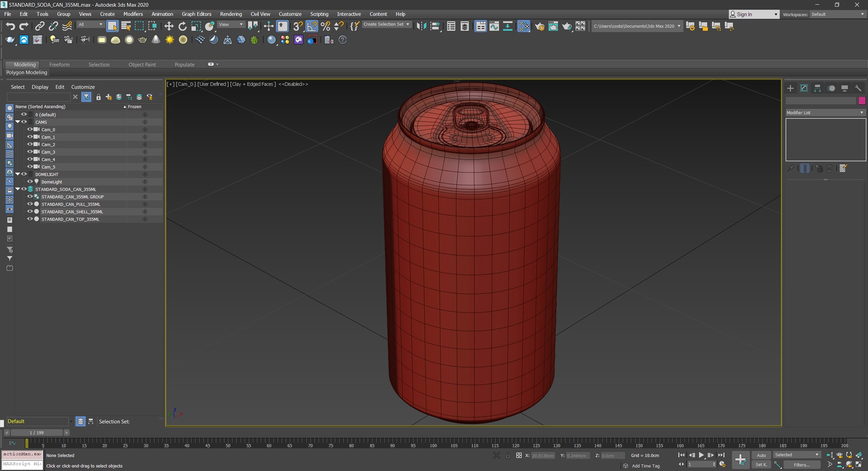
Task: Open the Curve Editor icon
Action: pyautogui.click(x=494, y=26)
